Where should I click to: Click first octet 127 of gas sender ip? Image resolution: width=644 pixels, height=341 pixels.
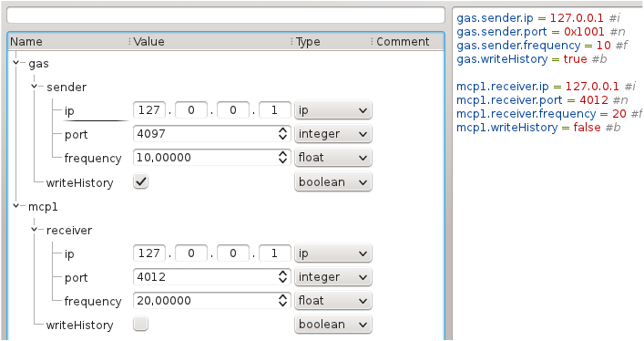pos(149,110)
